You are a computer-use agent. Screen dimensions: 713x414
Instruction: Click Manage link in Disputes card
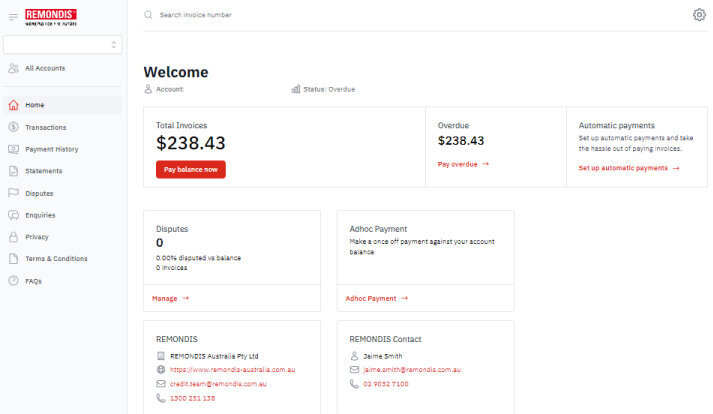pyautogui.click(x=171, y=298)
